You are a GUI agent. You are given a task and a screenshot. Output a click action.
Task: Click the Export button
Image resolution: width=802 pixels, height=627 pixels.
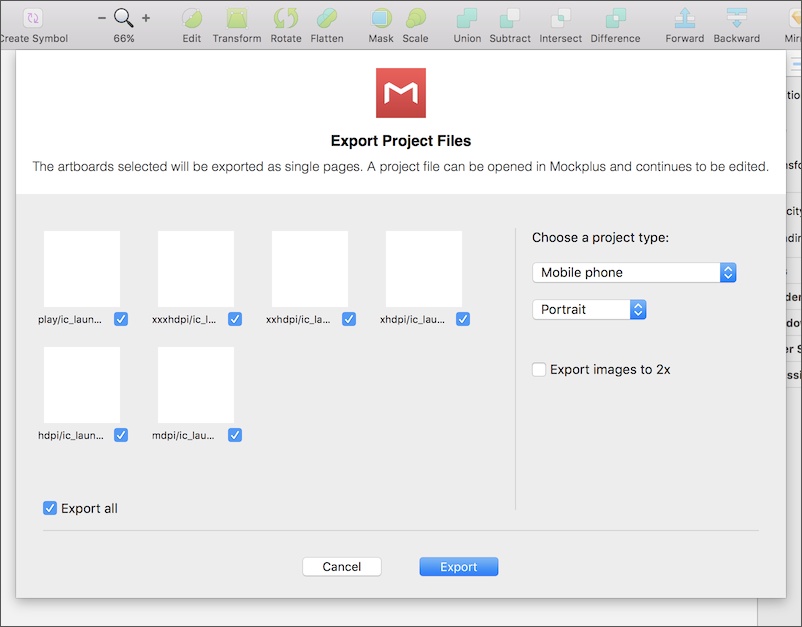[x=459, y=567]
